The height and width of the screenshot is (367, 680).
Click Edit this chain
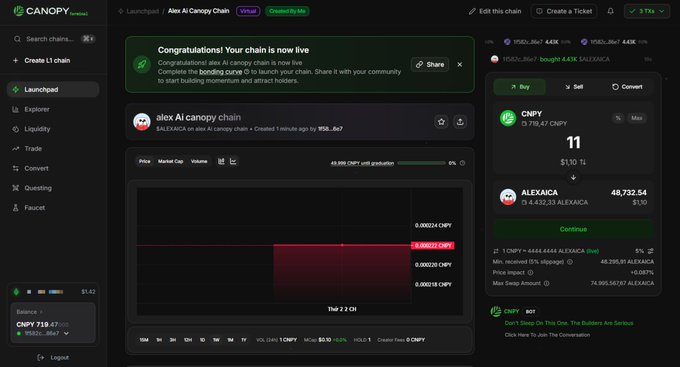point(495,11)
